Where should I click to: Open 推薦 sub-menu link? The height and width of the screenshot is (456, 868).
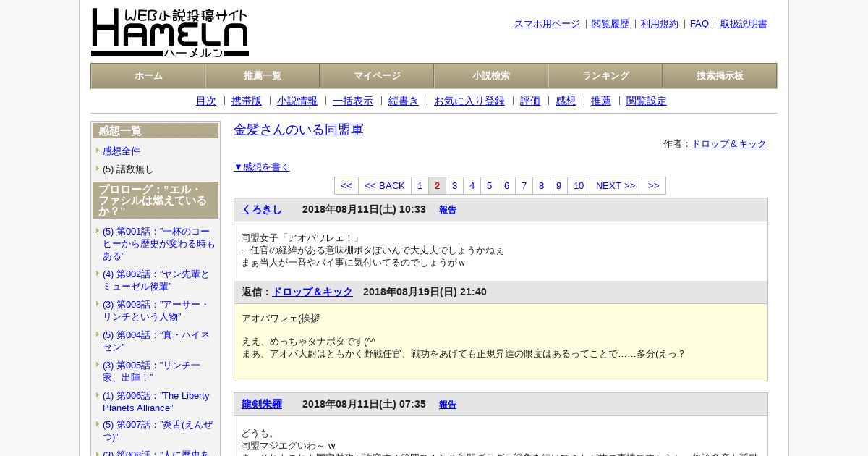pyautogui.click(x=601, y=101)
